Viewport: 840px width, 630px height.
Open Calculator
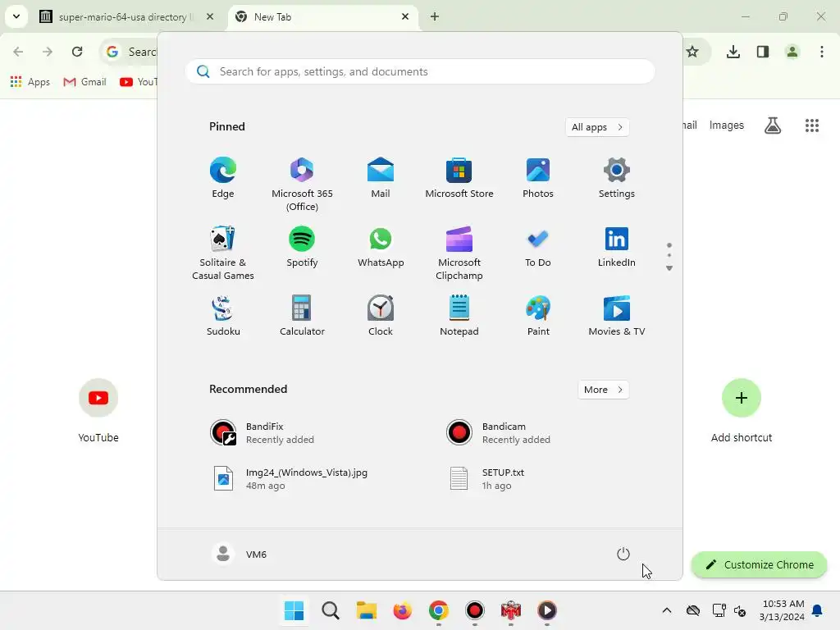point(302,316)
